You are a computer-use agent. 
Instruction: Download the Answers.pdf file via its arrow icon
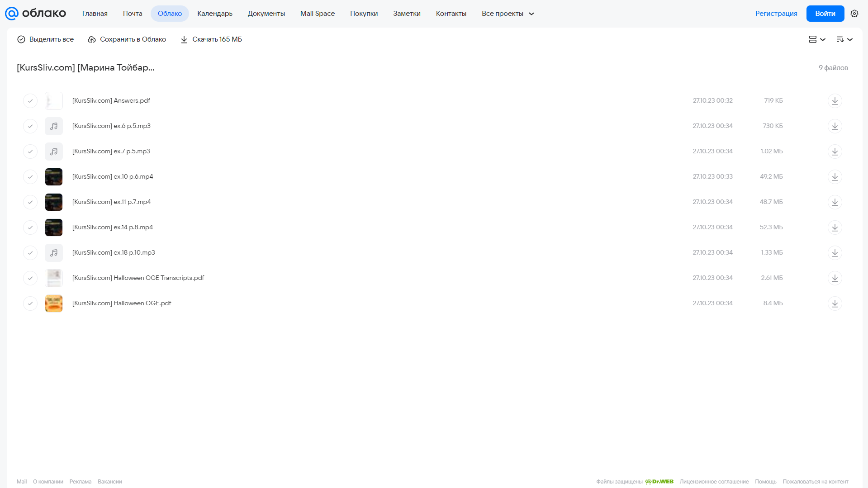pyautogui.click(x=835, y=101)
